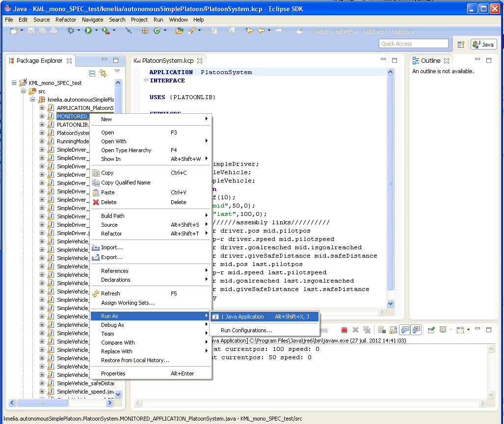Click Link with Editor in Package Explorer

click(x=103, y=73)
